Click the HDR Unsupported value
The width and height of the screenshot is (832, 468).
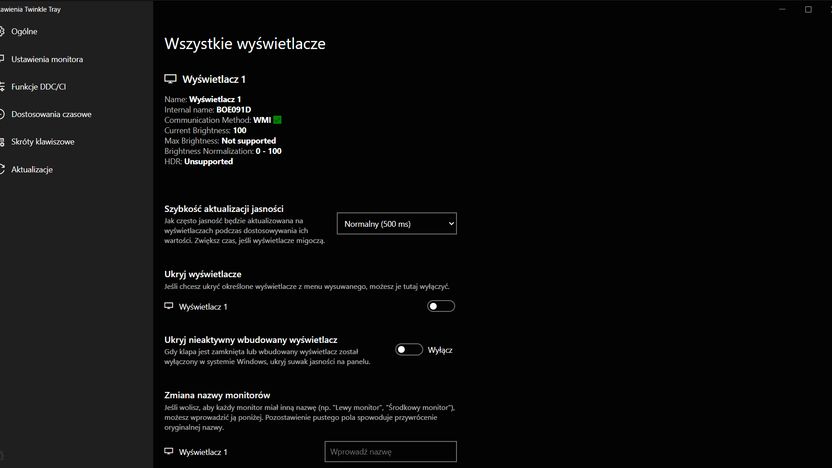[x=209, y=161]
